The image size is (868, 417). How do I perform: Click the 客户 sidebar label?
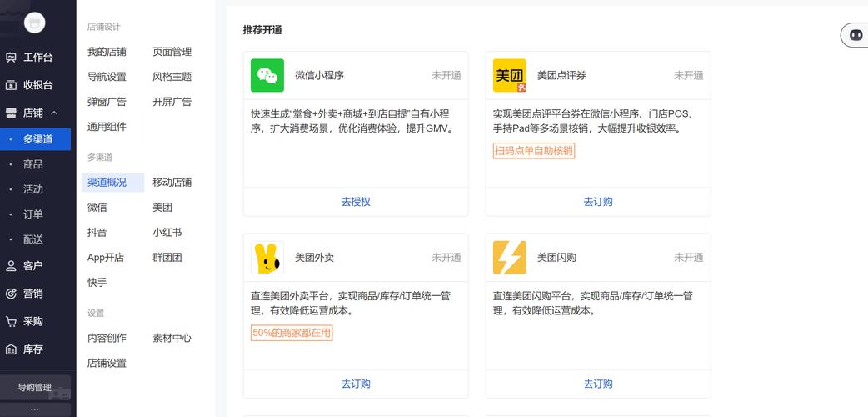coord(33,266)
